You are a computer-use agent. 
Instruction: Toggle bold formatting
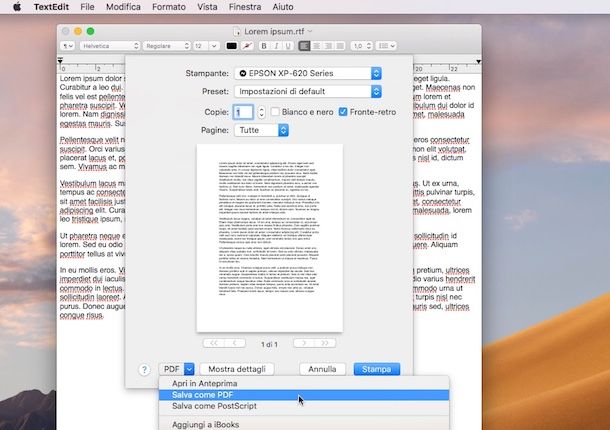pos(264,46)
